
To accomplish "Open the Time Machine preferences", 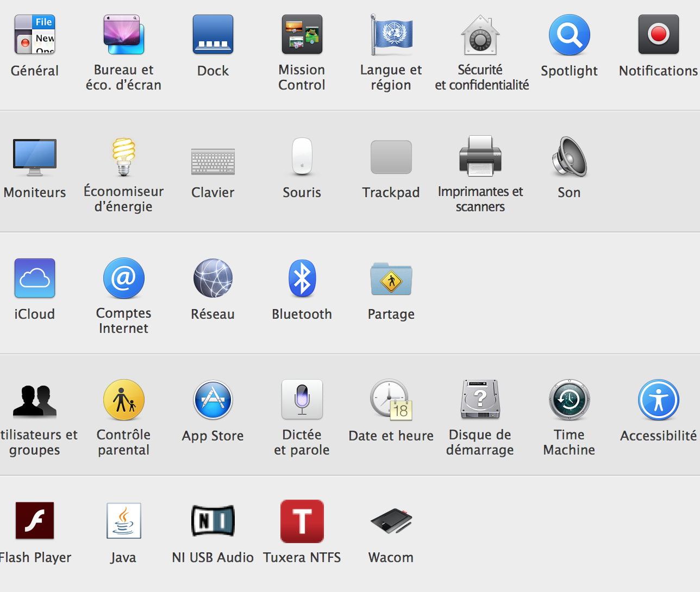I will (x=569, y=400).
